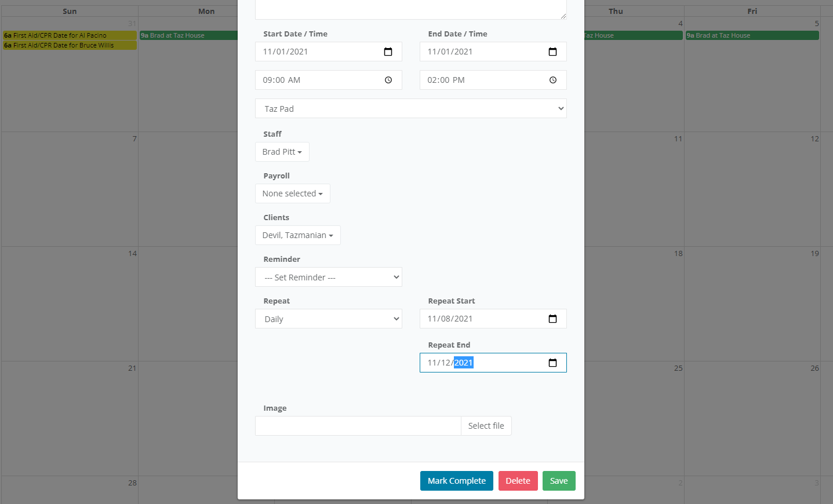Click the green Save button
The image size is (833, 504).
559,481
